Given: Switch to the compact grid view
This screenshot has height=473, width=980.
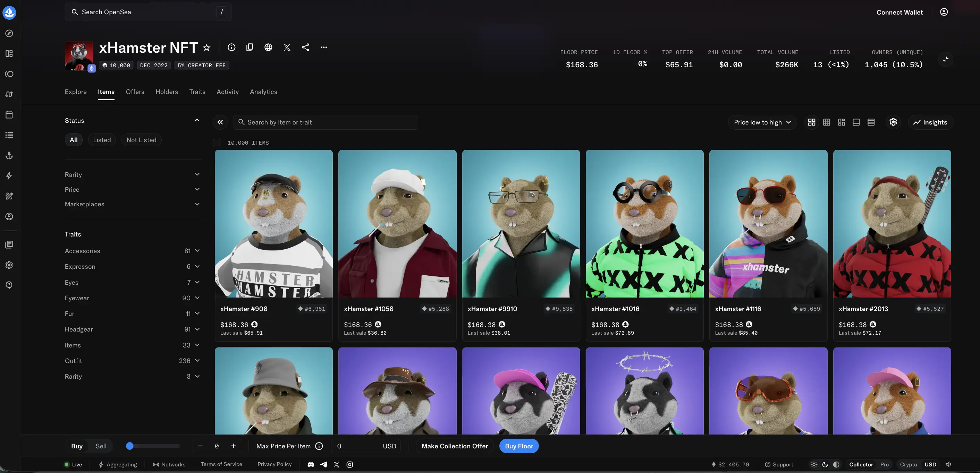Looking at the screenshot, I should tap(827, 122).
